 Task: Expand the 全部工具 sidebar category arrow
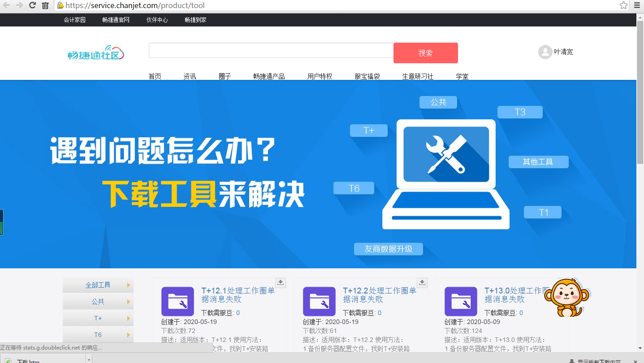point(129,285)
